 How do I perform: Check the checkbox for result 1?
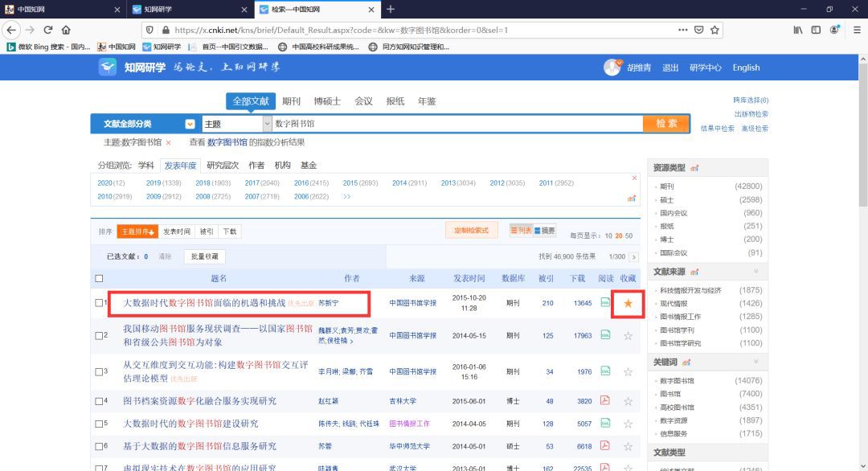[99, 303]
